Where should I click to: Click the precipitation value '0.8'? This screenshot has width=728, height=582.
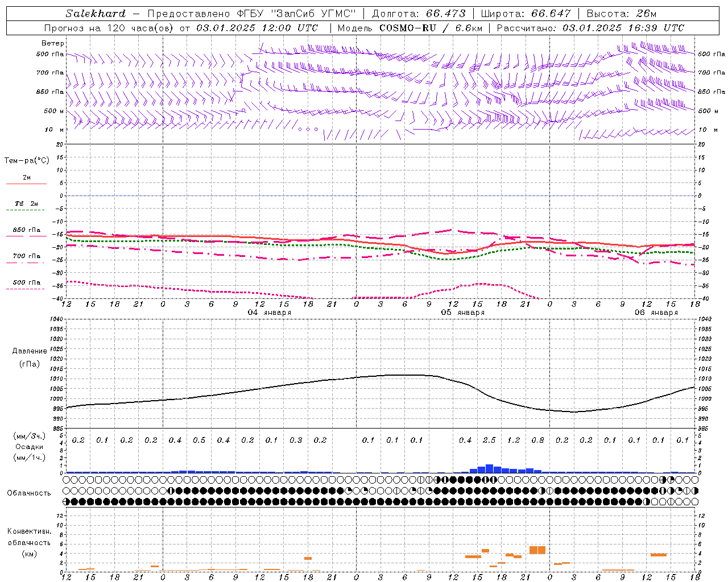pos(537,440)
